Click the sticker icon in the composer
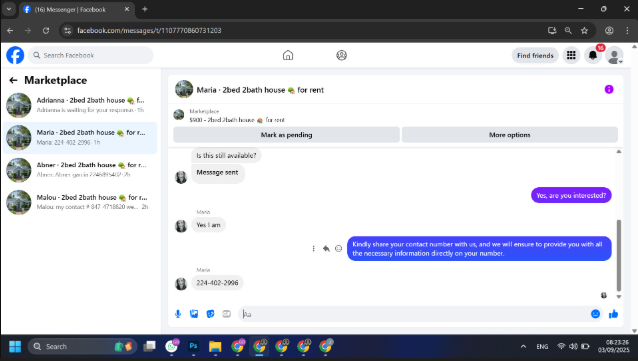 [210, 314]
